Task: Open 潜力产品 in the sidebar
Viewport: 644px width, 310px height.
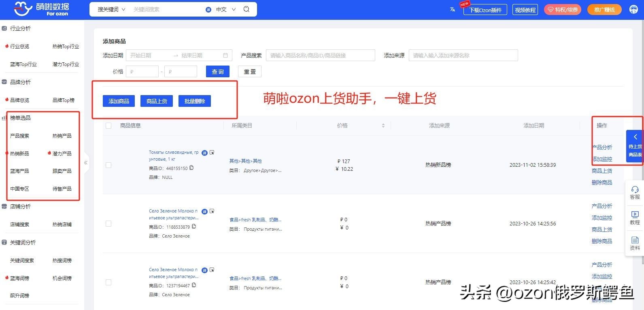Action: (62, 154)
